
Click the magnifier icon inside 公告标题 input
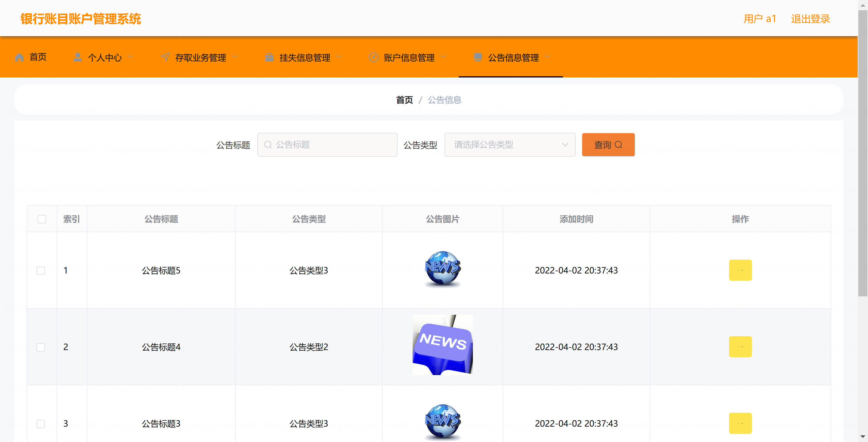click(x=268, y=145)
